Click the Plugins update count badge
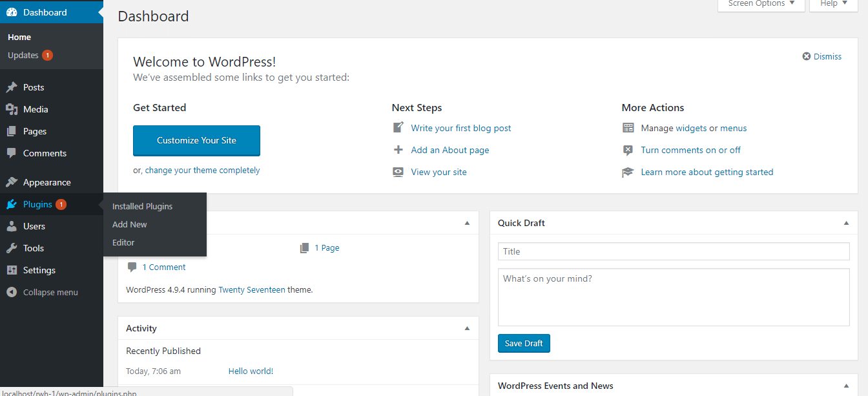 pyautogui.click(x=61, y=204)
